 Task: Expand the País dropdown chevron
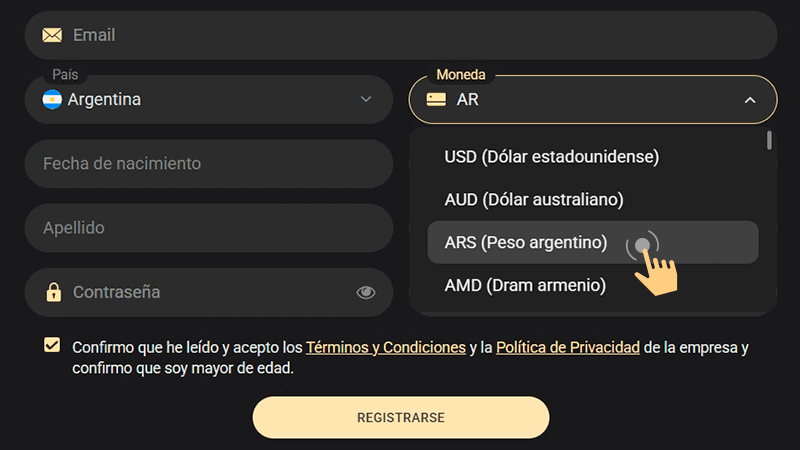click(x=366, y=99)
